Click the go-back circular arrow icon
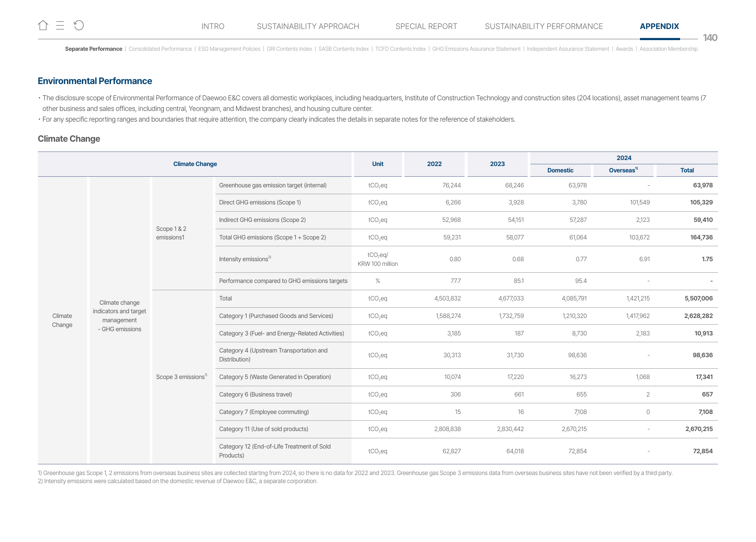The height and width of the screenshot is (542, 756). (x=79, y=26)
